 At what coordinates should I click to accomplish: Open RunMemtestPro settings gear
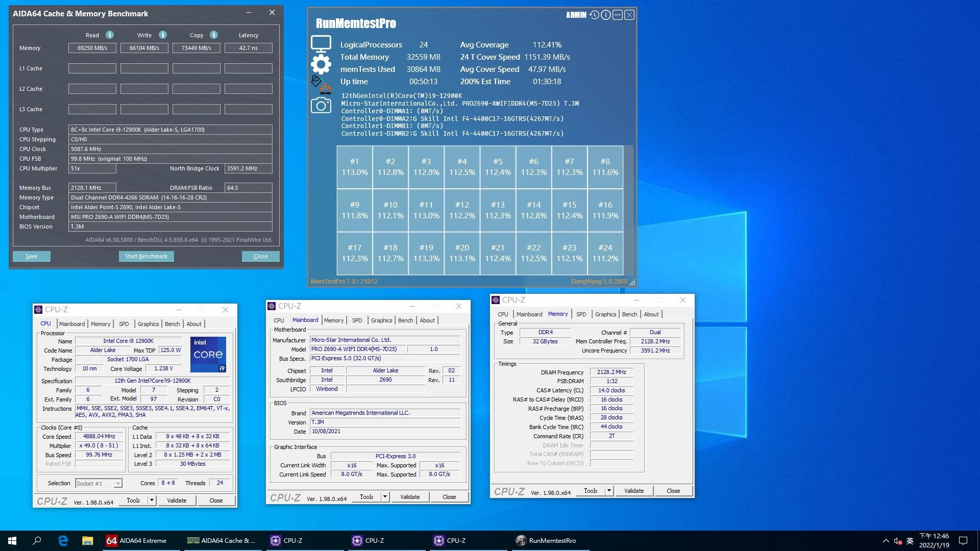(x=321, y=64)
